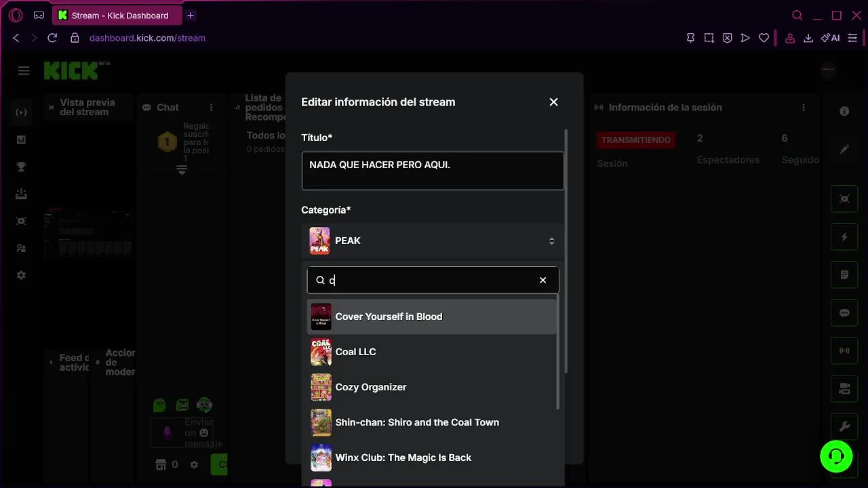Click the info icon in right toolbar
This screenshot has width=868, height=488.
coord(844,111)
